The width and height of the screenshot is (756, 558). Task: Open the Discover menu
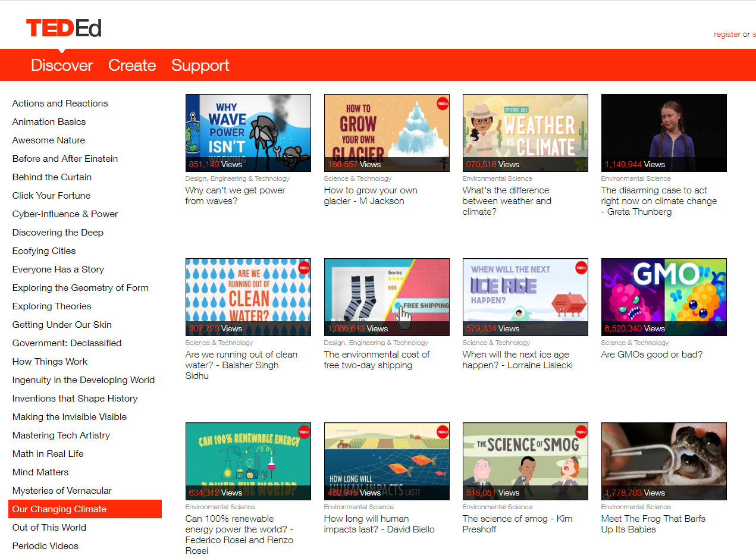(x=62, y=65)
